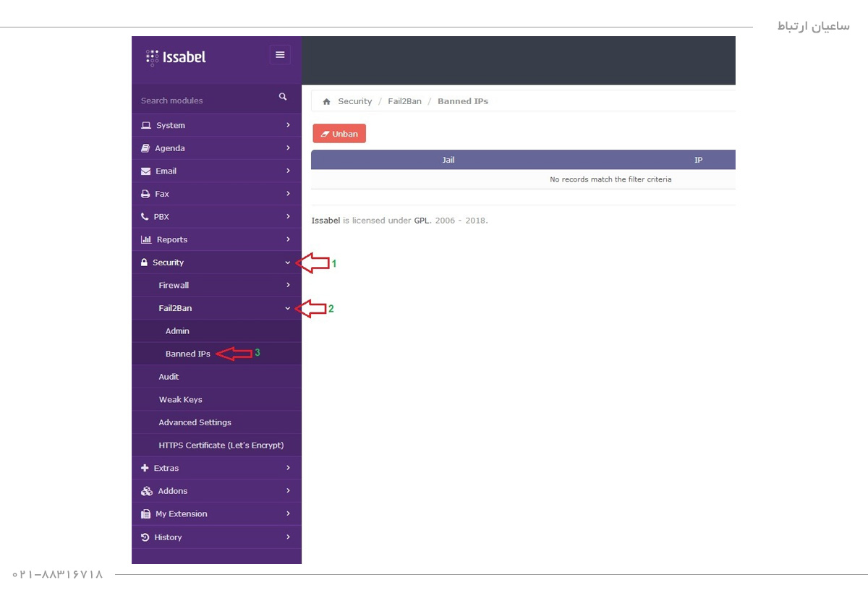Viewport: 868px width, 593px height.
Task: Follow the GPL license link
Action: 422,221
